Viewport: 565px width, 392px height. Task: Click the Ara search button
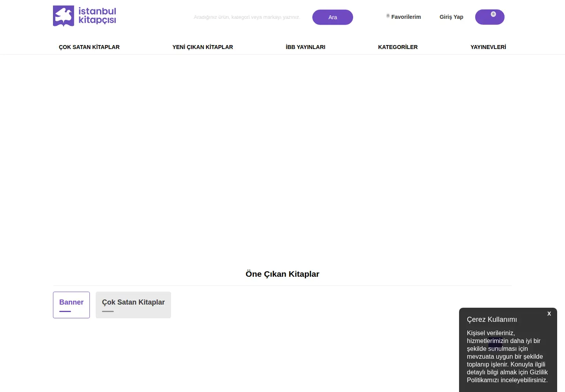(333, 17)
